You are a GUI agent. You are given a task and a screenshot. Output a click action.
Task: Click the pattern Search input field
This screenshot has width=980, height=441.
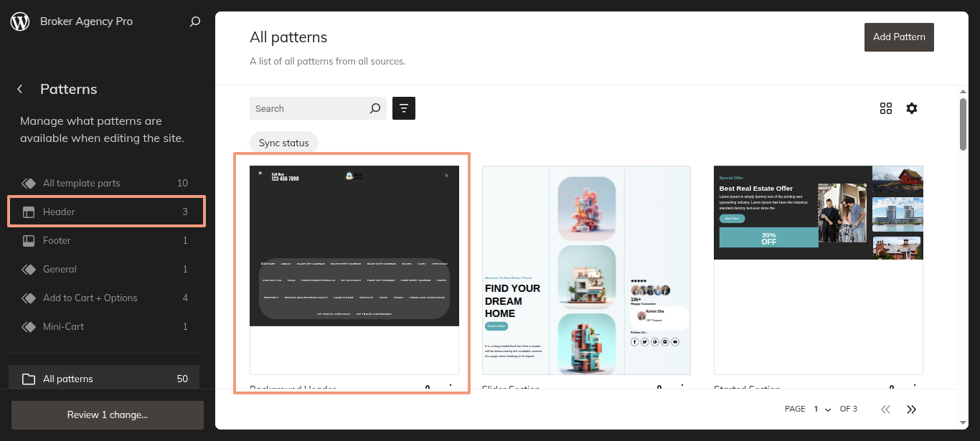coord(308,108)
